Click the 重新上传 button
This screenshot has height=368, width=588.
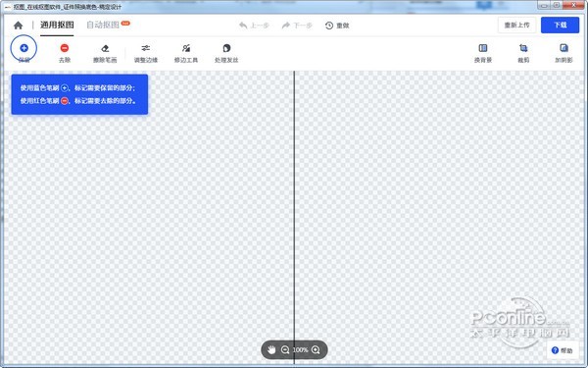(516, 26)
